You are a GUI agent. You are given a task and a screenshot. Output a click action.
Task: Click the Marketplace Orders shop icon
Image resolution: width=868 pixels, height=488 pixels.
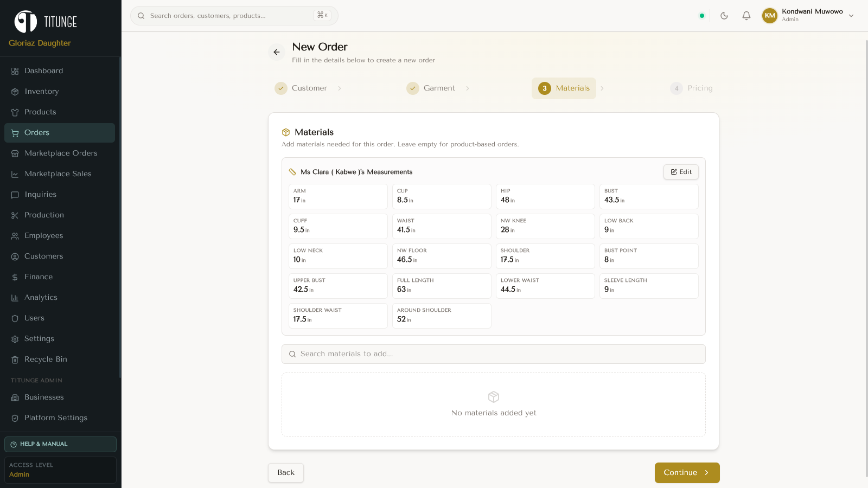coord(15,154)
